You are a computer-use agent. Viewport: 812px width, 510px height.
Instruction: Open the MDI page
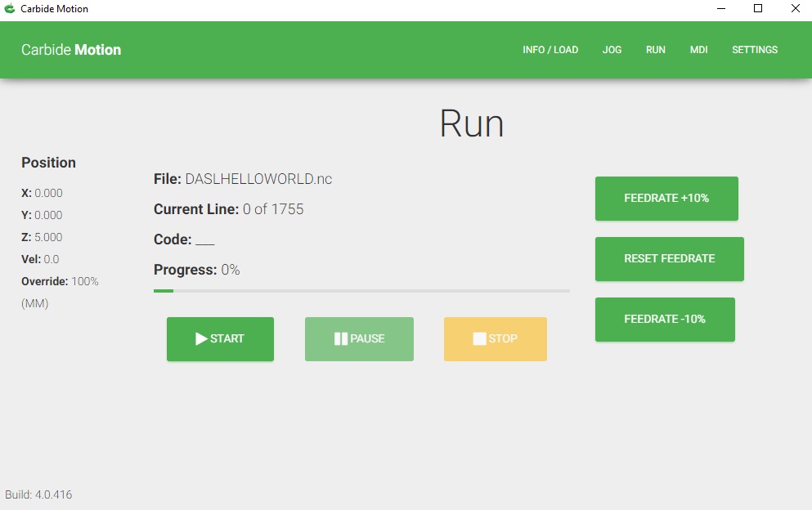point(698,50)
